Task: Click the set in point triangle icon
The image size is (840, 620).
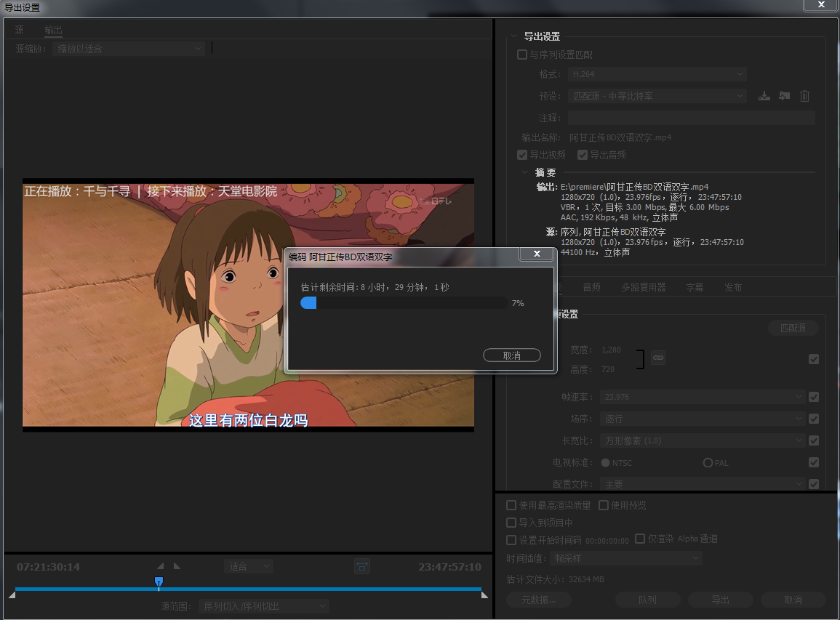Action: point(160,566)
